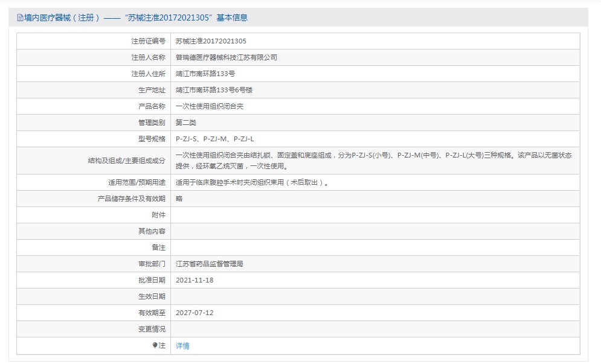This screenshot has height=364, width=601.
Task: Click the document icon before the page title
Action: point(21,18)
